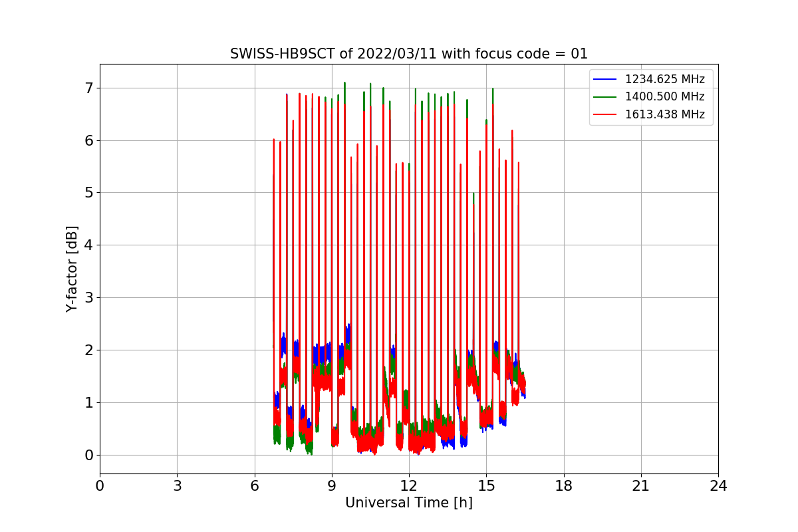Viewport: 798px width, 532px height.
Task: Click y-axis tick label 7
Action: pyautogui.click(x=88, y=88)
